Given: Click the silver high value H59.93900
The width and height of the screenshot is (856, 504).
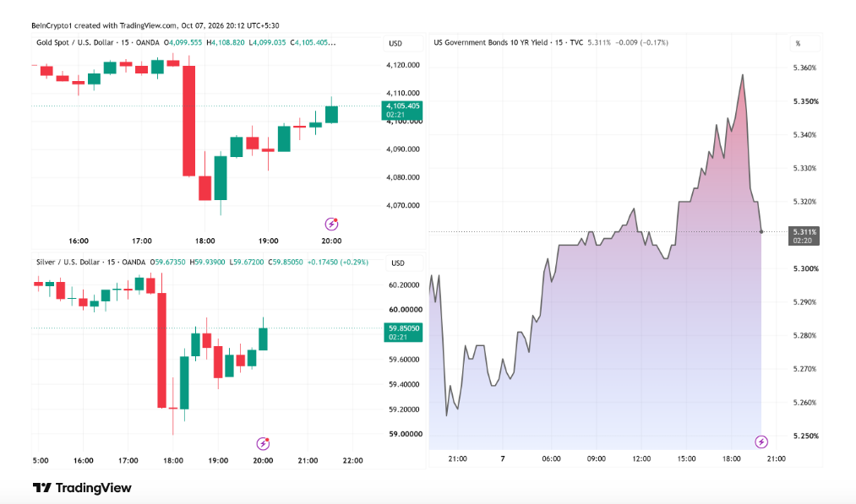Looking at the screenshot, I should (x=207, y=262).
